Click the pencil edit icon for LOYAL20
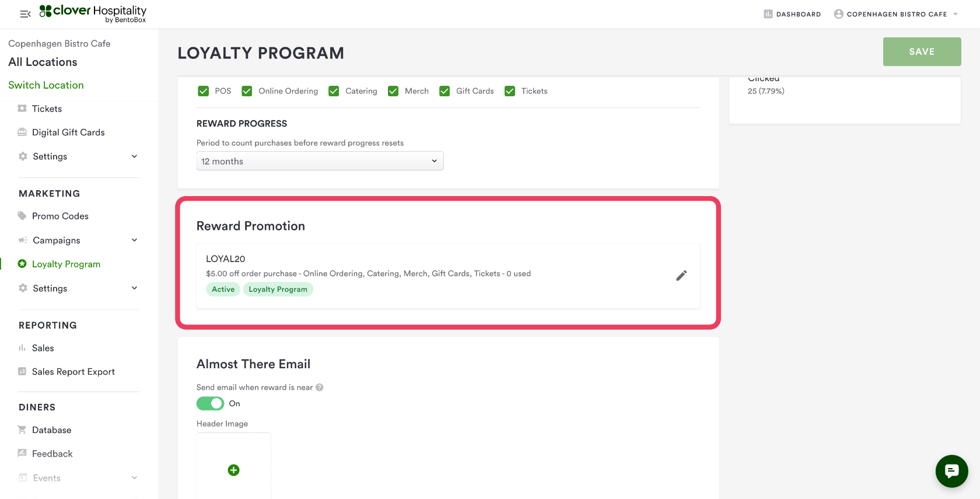Viewport: 980px width, 499px height. coord(681,275)
